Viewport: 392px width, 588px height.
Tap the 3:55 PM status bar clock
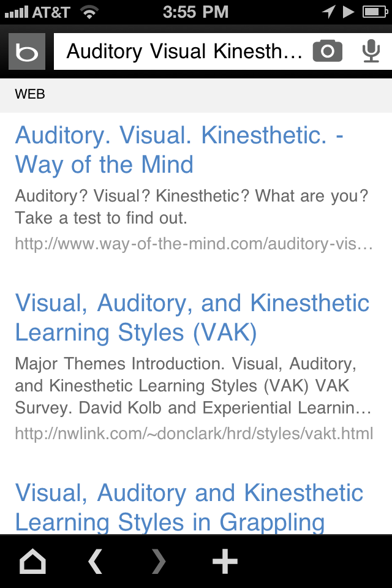pos(196,12)
